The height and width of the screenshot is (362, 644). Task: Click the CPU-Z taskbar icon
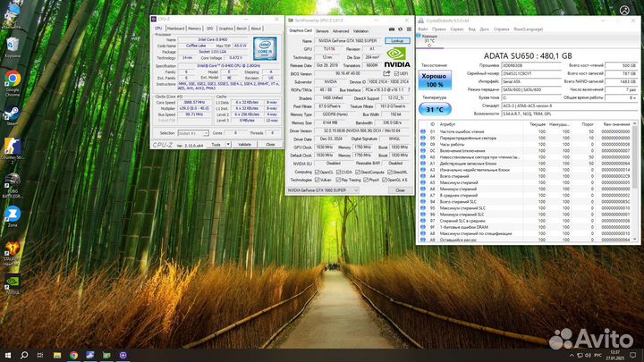123,355
